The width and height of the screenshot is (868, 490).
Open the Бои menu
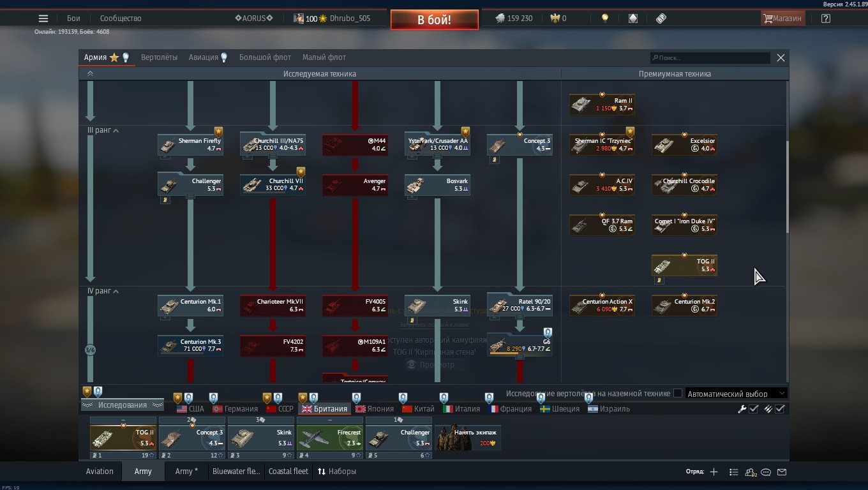pos(73,19)
